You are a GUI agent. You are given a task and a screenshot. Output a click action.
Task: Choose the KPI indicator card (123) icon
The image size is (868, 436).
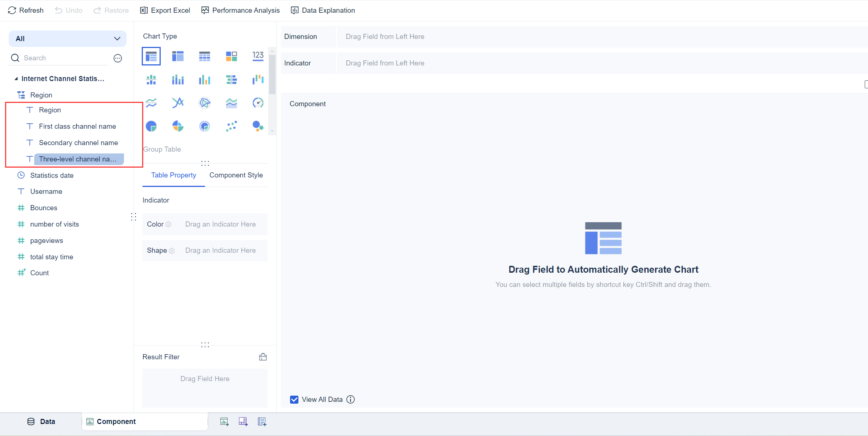(258, 56)
